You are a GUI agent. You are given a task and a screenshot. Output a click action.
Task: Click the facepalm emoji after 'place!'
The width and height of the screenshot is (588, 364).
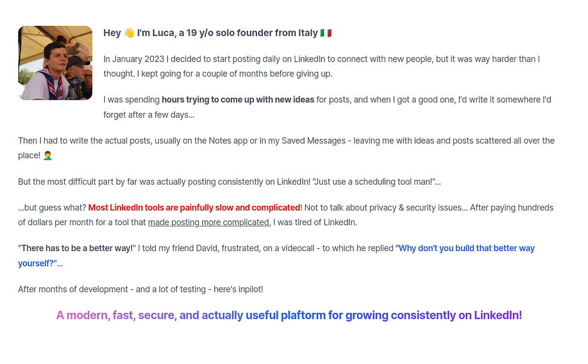(48, 156)
